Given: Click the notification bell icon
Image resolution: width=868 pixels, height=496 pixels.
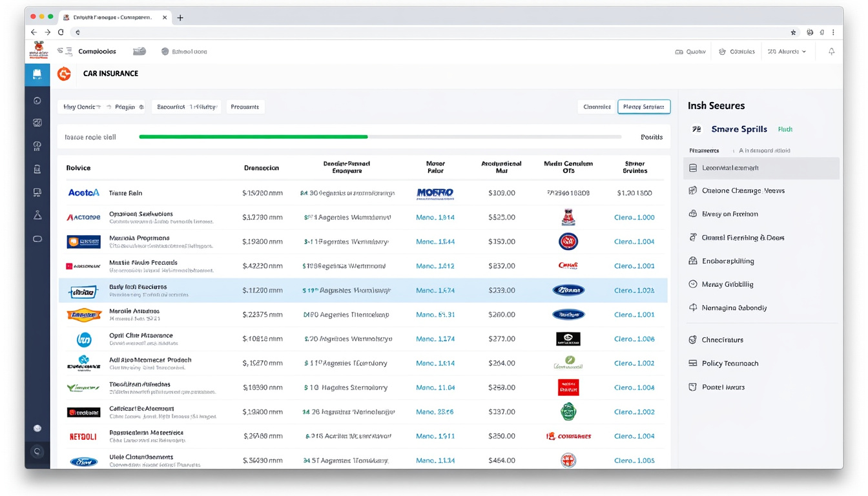Looking at the screenshot, I should (831, 52).
